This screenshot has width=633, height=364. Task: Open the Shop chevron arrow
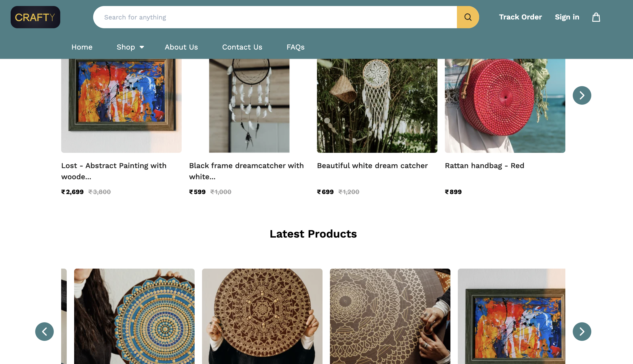142,47
